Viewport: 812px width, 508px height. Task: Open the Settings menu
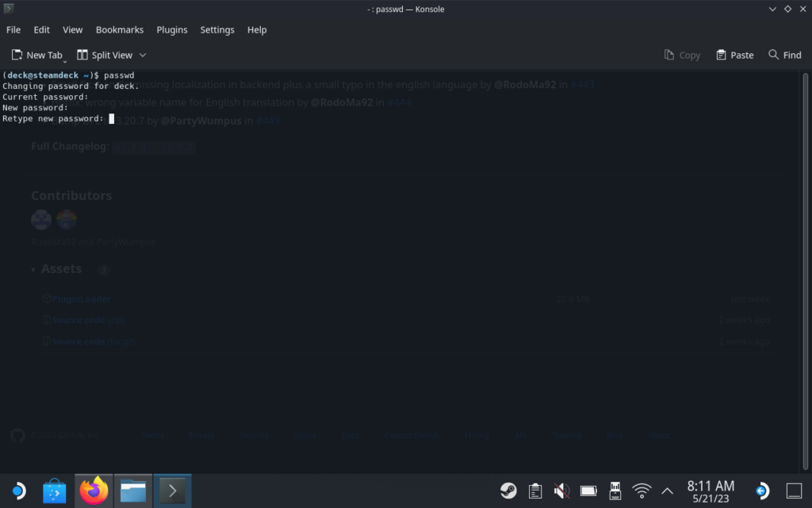[x=217, y=29]
